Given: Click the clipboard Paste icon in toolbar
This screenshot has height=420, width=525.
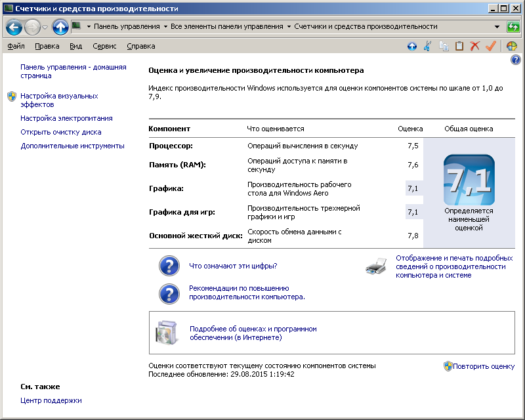Looking at the screenshot, I should [459, 46].
